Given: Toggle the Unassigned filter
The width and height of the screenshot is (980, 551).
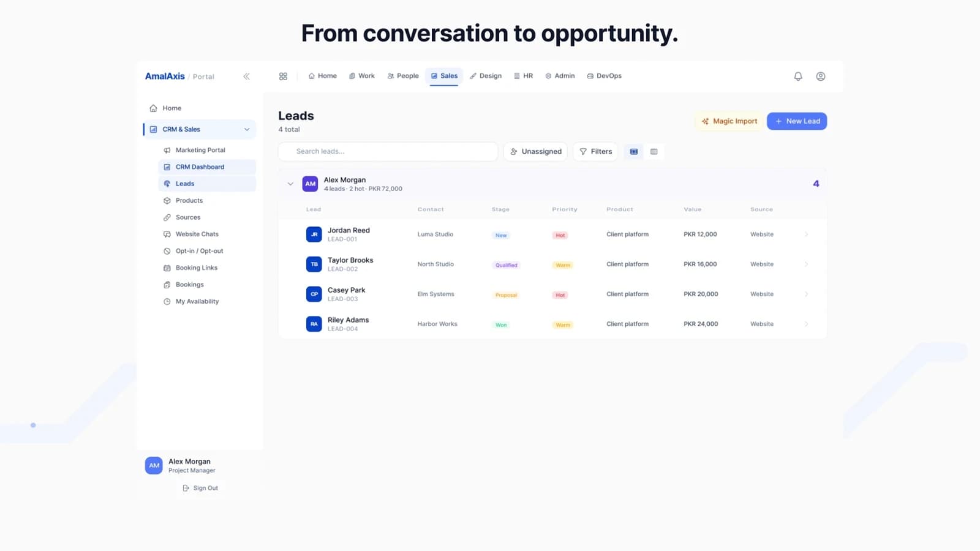Looking at the screenshot, I should coord(535,152).
